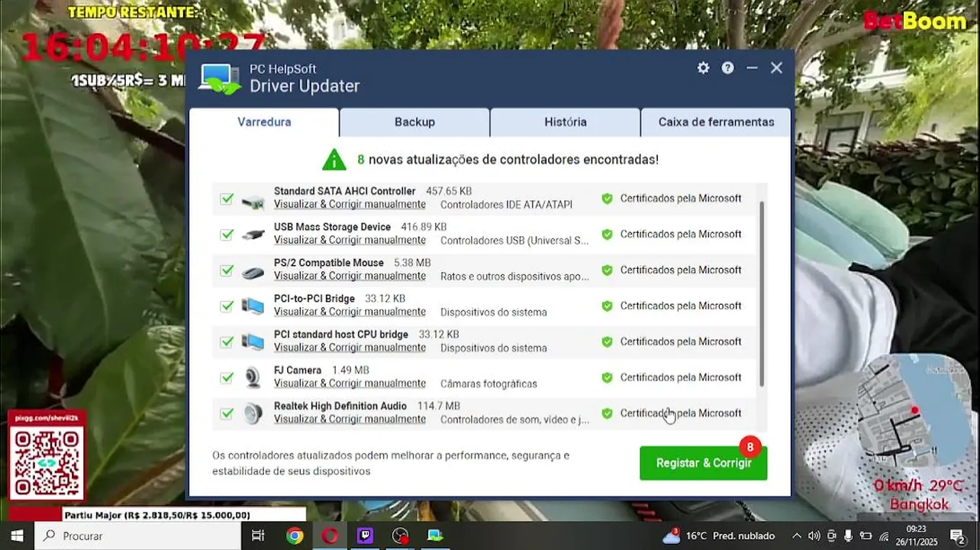Open the Caixa de ferramentas tab
Screen dimensions: 980x550
point(716,122)
